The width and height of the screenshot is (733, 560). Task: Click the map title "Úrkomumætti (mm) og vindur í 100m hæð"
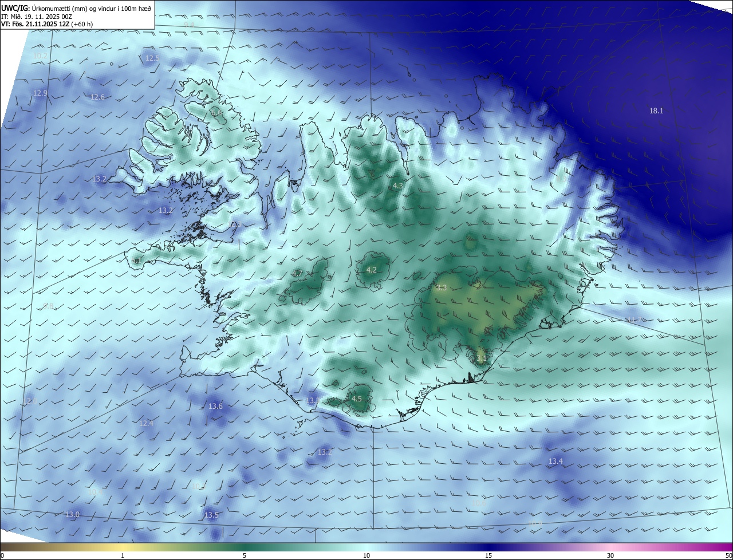(91, 9)
